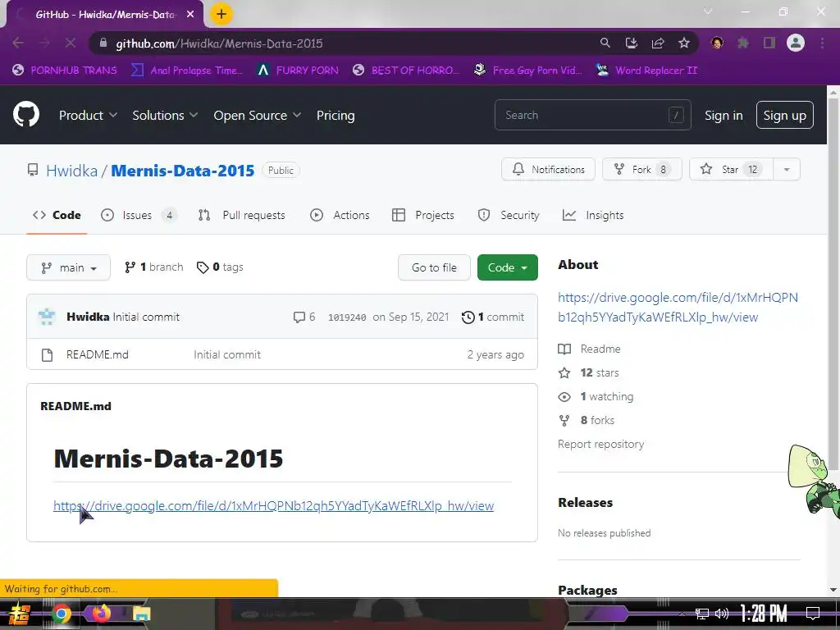Stop page loading with the X button
This screenshot has height=630, width=840.
pos(71,43)
